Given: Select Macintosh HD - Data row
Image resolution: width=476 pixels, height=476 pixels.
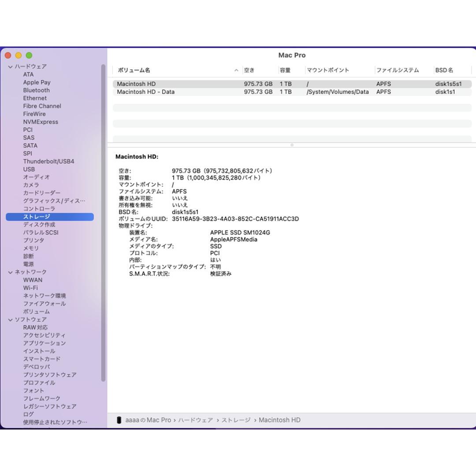Looking at the screenshot, I should 292,92.
